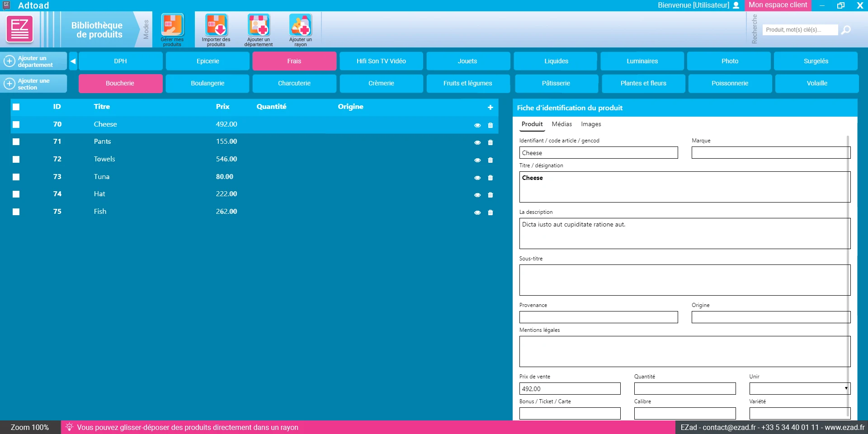Click the Ajouter une section button
This screenshot has width=868, height=434.
(33, 84)
